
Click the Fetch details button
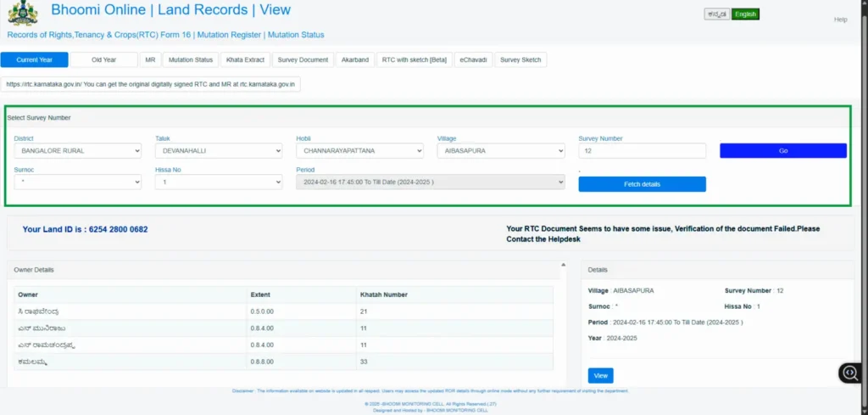[643, 184]
